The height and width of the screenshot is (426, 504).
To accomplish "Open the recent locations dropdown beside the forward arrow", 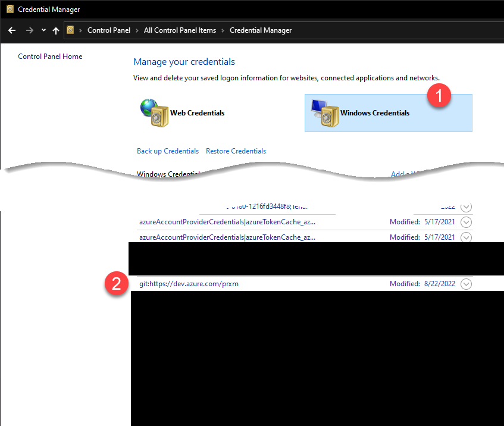I will tap(42, 30).
